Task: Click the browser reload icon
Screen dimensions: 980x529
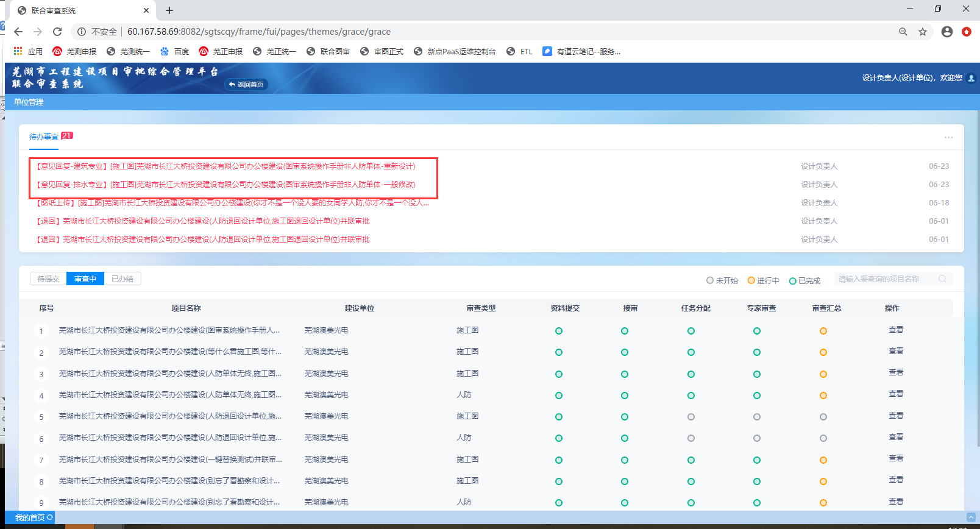Action: click(x=57, y=32)
